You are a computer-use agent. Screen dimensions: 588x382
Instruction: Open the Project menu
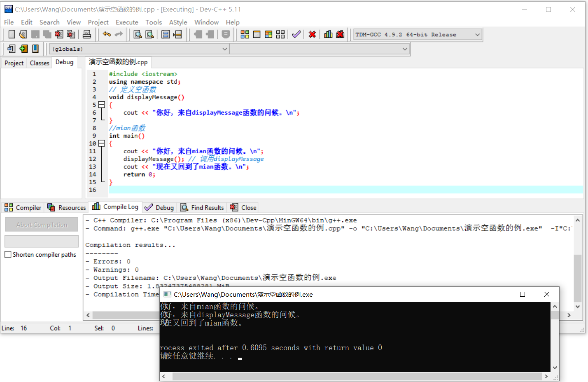coord(98,22)
